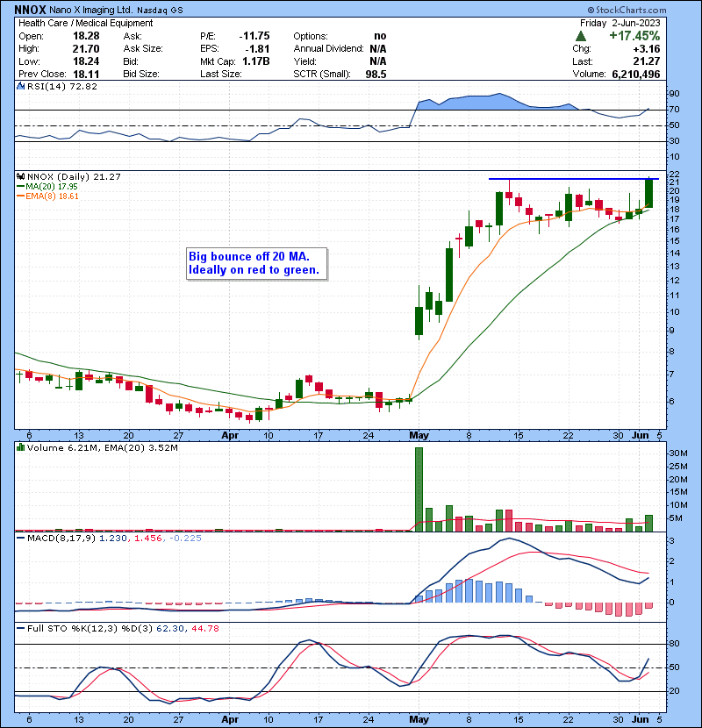The image size is (702, 728).
Task: Click the candlestick icon beside NNOX (Daily)
Action: [x=20, y=176]
